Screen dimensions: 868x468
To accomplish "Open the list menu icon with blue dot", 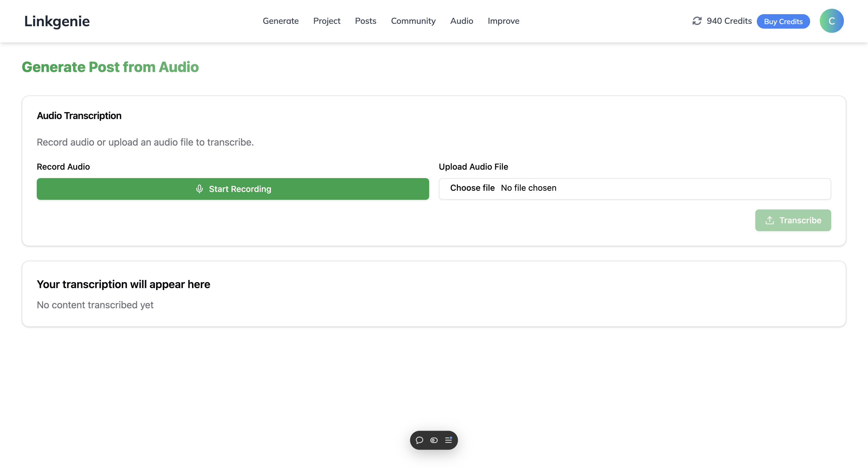I will (448, 440).
